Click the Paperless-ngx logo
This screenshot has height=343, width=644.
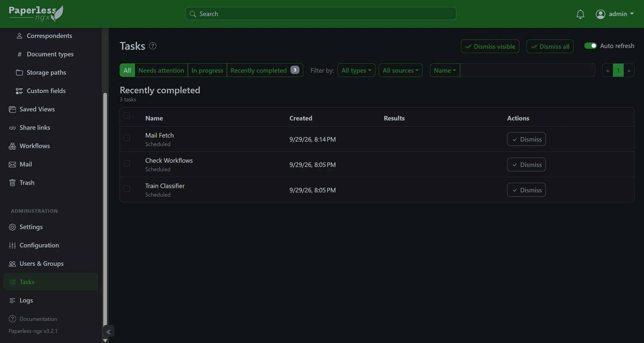point(36,13)
